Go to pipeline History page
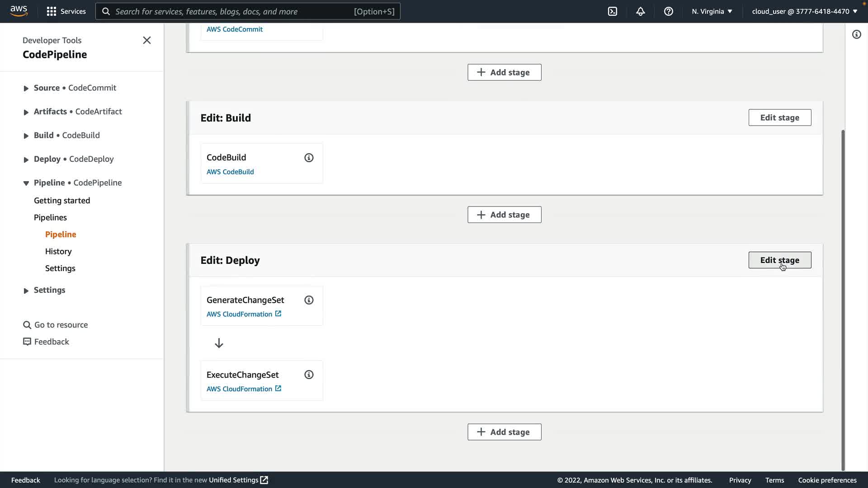This screenshot has width=868, height=488. [x=58, y=251]
